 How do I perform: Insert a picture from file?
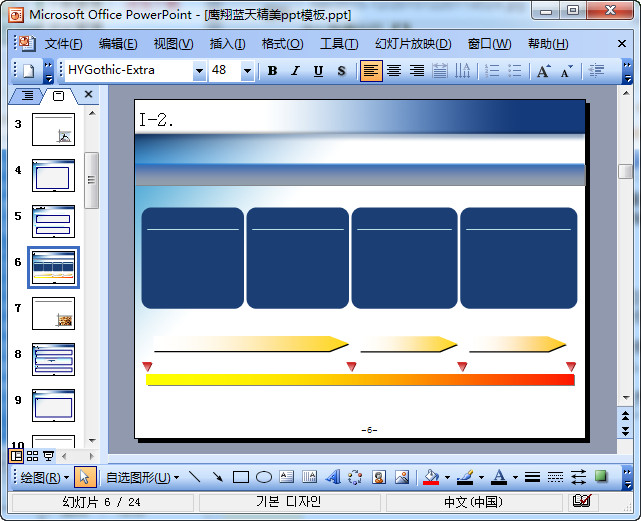pyautogui.click(x=402, y=477)
